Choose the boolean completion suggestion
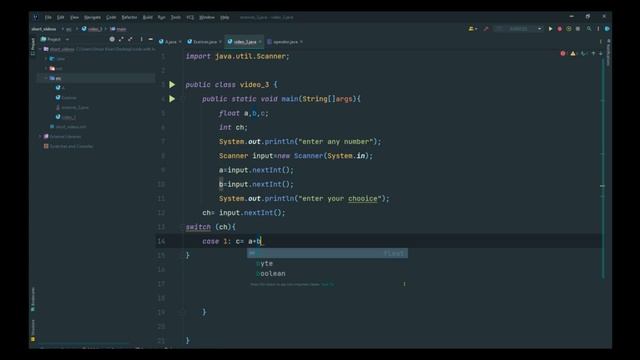The width and height of the screenshot is (640, 360). click(x=327, y=273)
